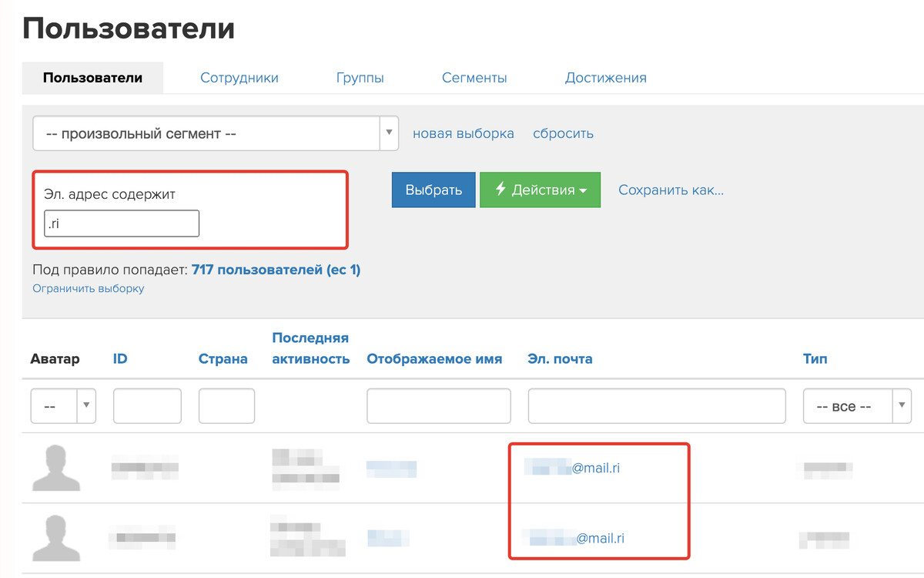Sort by Отображаемое имя column header
The width and height of the screenshot is (924, 578).
pyautogui.click(x=434, y=358)
